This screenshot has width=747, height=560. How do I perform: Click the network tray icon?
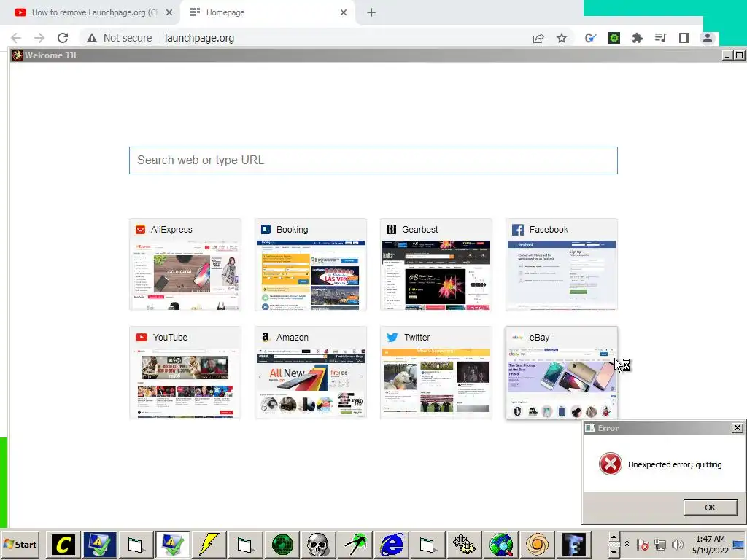click(659, 544)
